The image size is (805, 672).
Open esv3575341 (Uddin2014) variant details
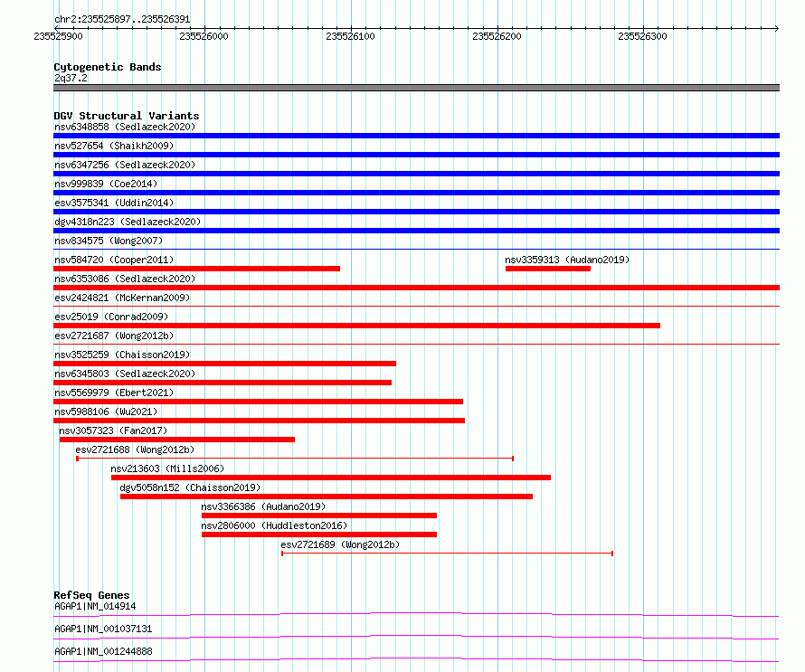pyautogui.click(x=114, y=203)
